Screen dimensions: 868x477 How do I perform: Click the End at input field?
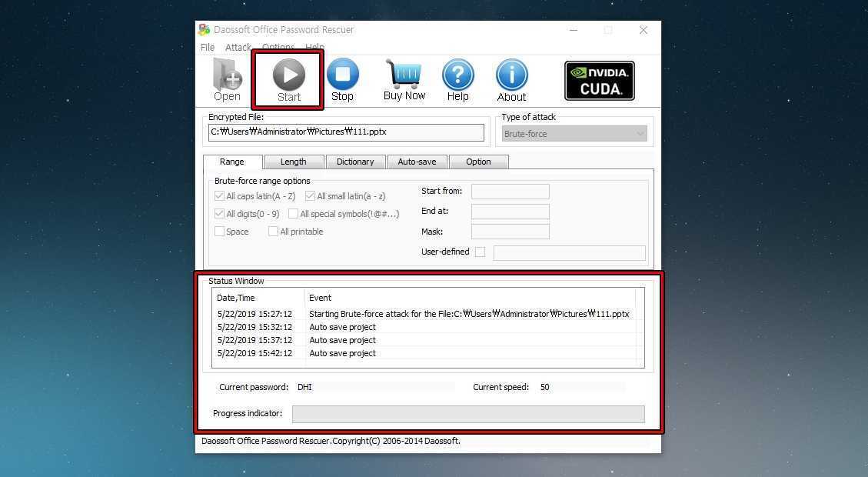click(510, 211)
